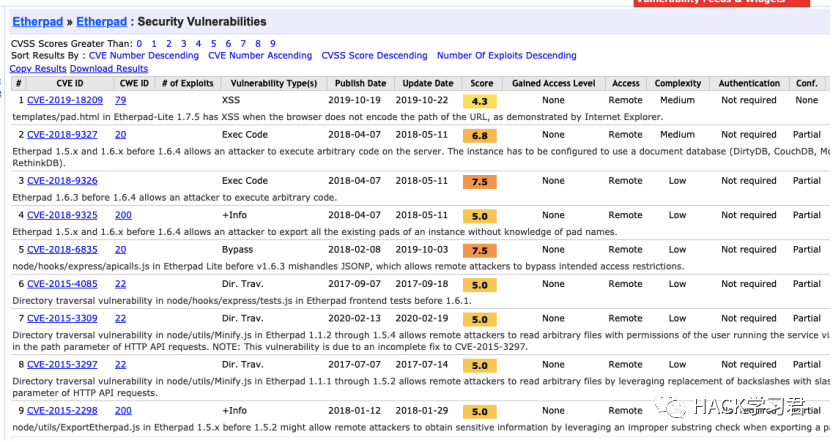Click the Score column header
The image size is (832, 442).
(481, 83)
